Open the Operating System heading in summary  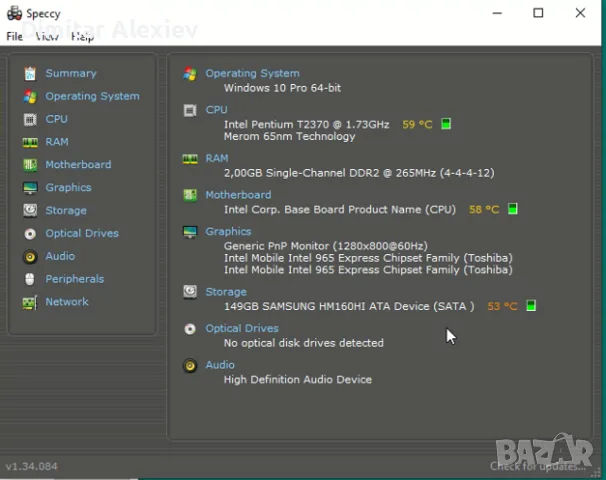tap(252, 73)
